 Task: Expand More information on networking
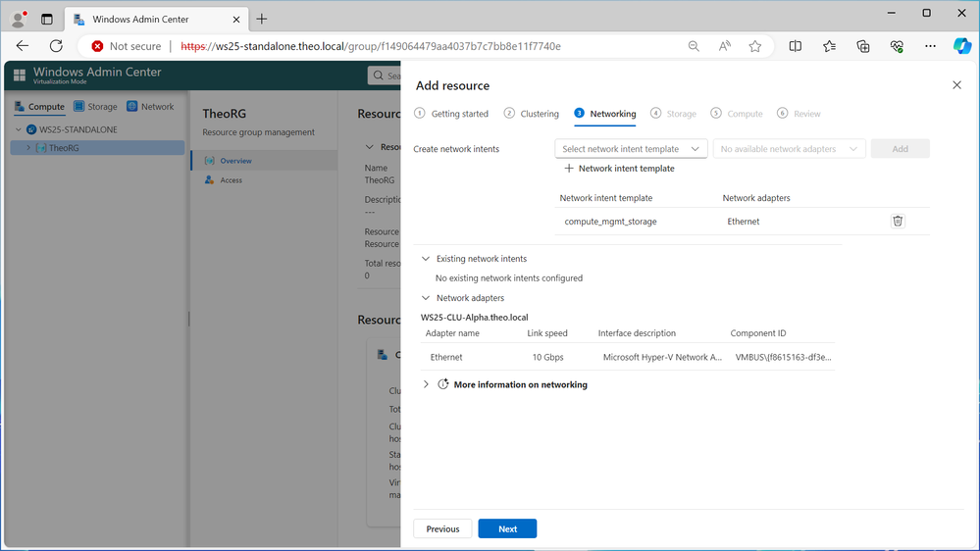tap(426, 384)
